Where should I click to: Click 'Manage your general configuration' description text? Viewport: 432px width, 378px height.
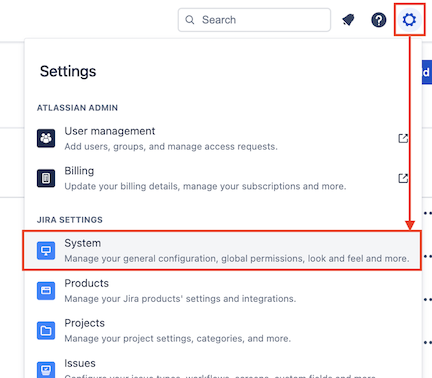(x=237, y=259)
